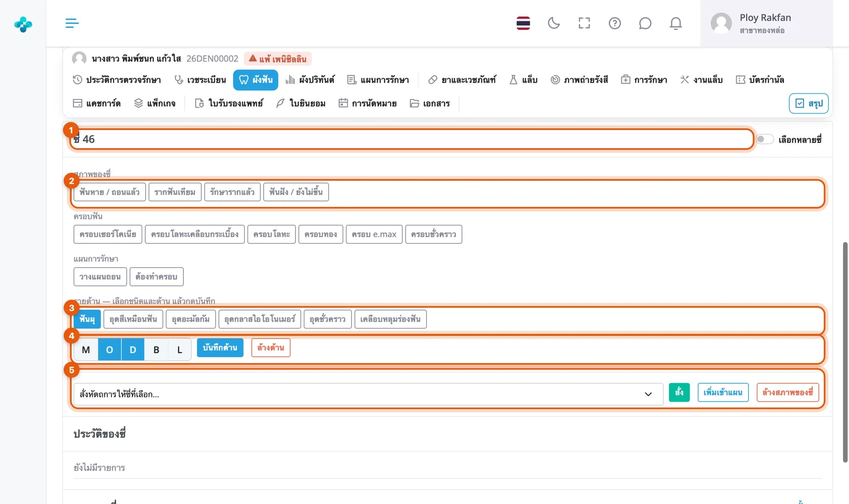Open the hamburger sidebar menu
The width and height of the screenshot is (849, 504).
point(72,23)
